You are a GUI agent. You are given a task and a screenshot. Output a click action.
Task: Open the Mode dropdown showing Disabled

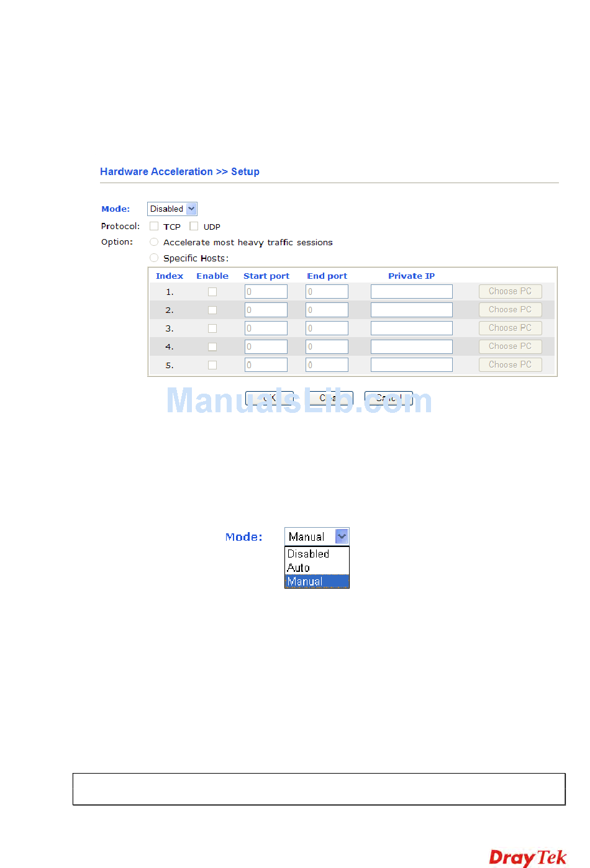point(172,209)
